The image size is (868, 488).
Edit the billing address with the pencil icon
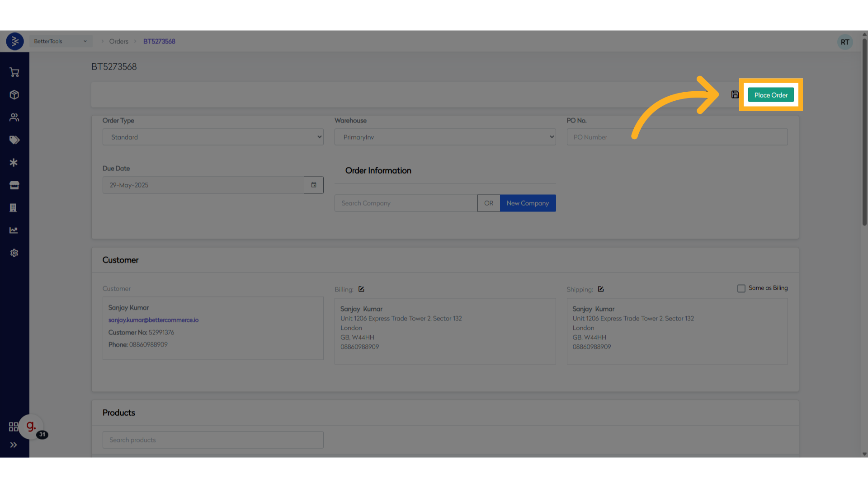tap(361, 289)
